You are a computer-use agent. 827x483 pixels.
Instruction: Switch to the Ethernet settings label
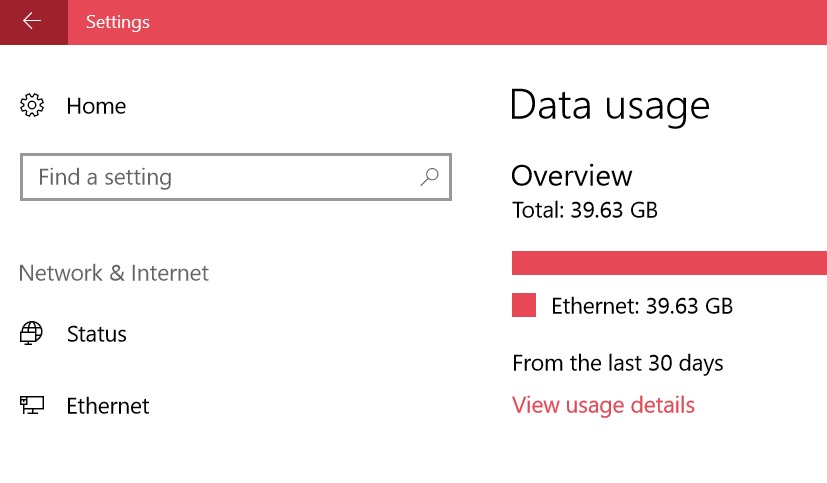[x=108, y=406]
